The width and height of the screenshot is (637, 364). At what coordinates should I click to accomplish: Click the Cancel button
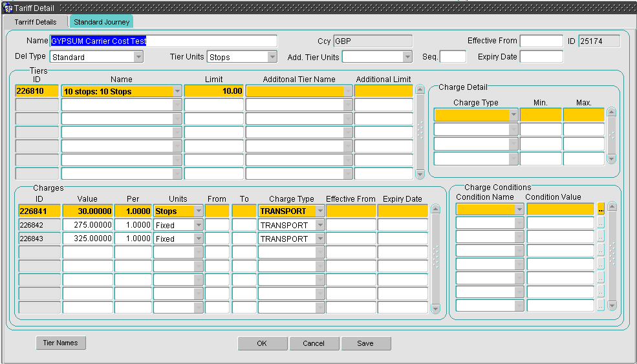[x=313, y=343]
